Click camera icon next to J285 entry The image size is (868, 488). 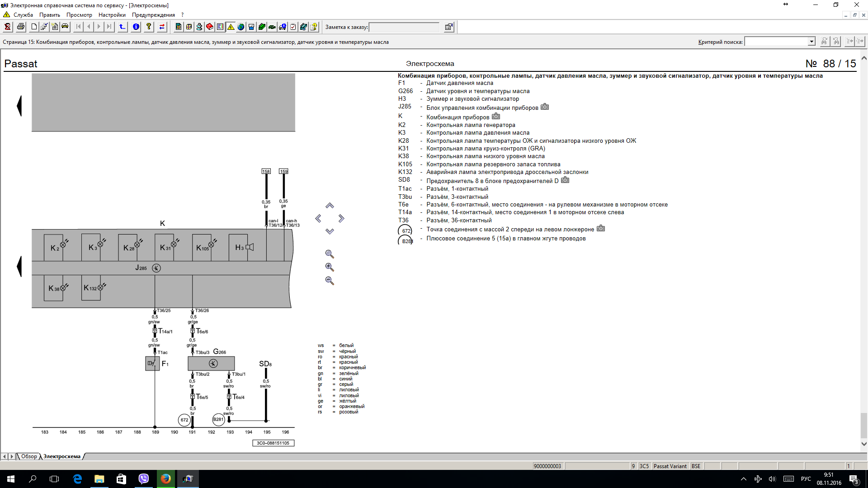(545, 107)
